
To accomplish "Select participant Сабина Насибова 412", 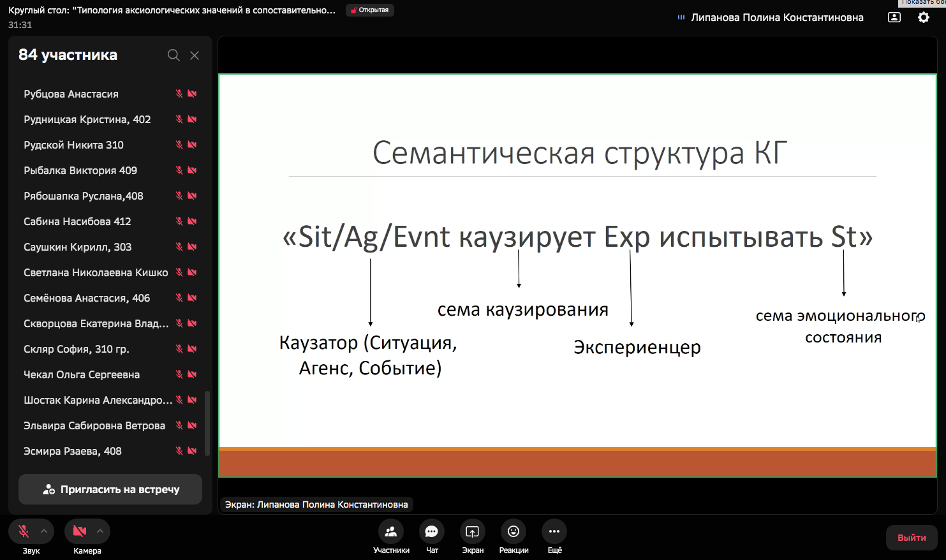I will point(77,221).
